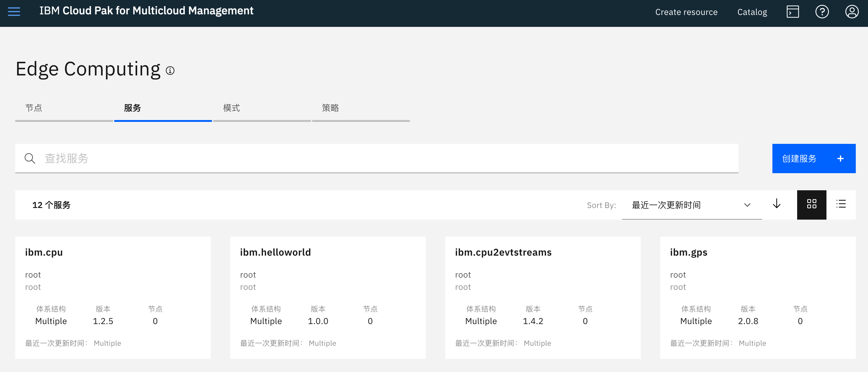Open the help question mark icon
The image size is (868, 372).
[822, 12]
